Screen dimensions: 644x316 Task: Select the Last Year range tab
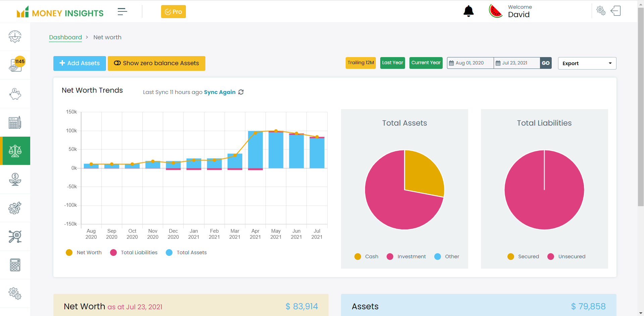392,63
